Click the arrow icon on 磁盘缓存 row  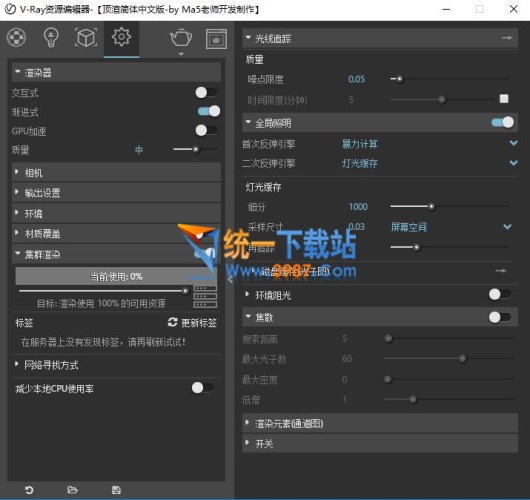click(501, 270)
